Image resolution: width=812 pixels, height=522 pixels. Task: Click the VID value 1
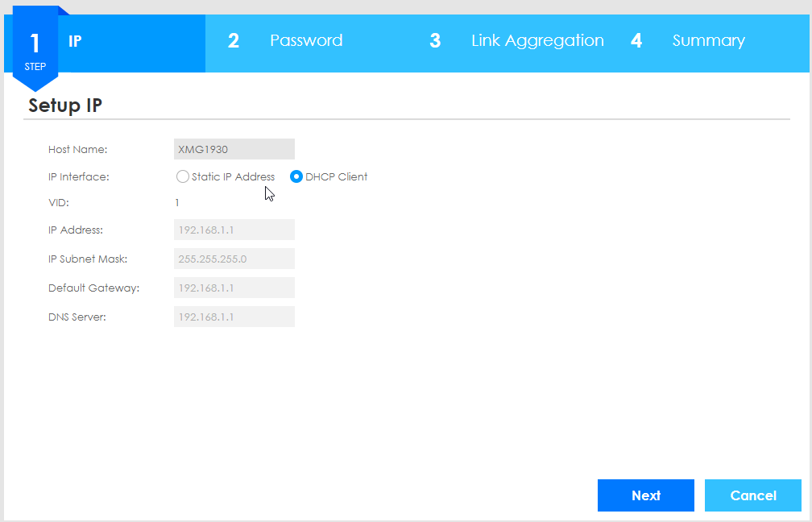(177, 203)
